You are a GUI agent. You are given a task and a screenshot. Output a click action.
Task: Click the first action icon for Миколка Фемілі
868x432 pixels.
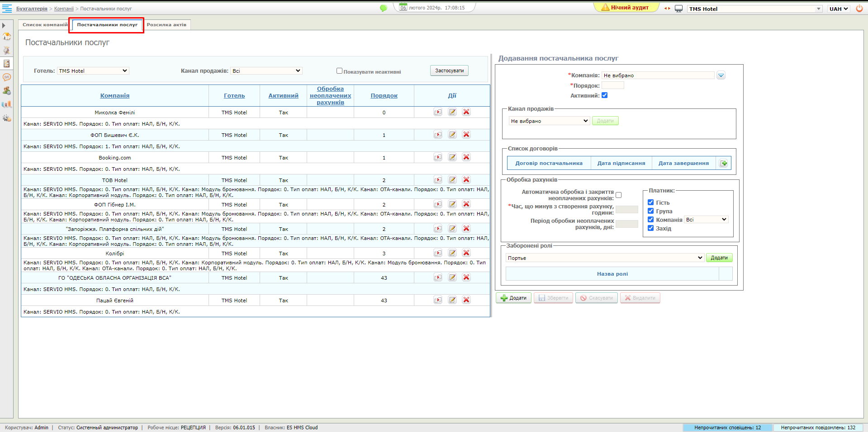438,112
